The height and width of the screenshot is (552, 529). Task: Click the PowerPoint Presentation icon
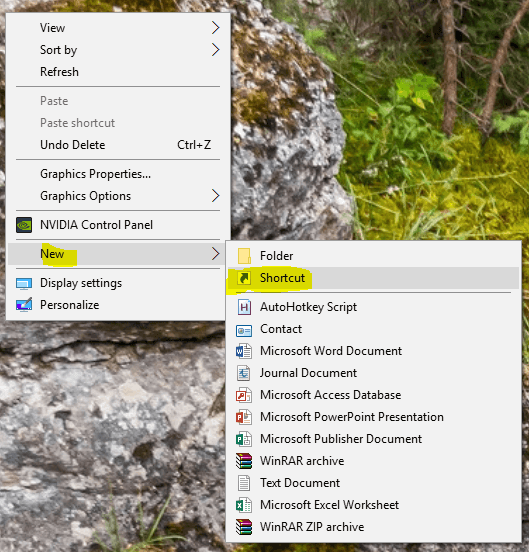[244, 417]
